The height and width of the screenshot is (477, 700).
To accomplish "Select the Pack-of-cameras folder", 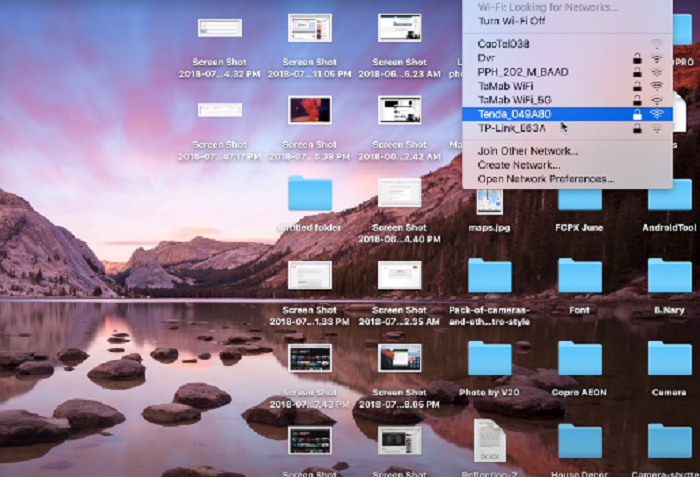I will (x=490, y=276).
